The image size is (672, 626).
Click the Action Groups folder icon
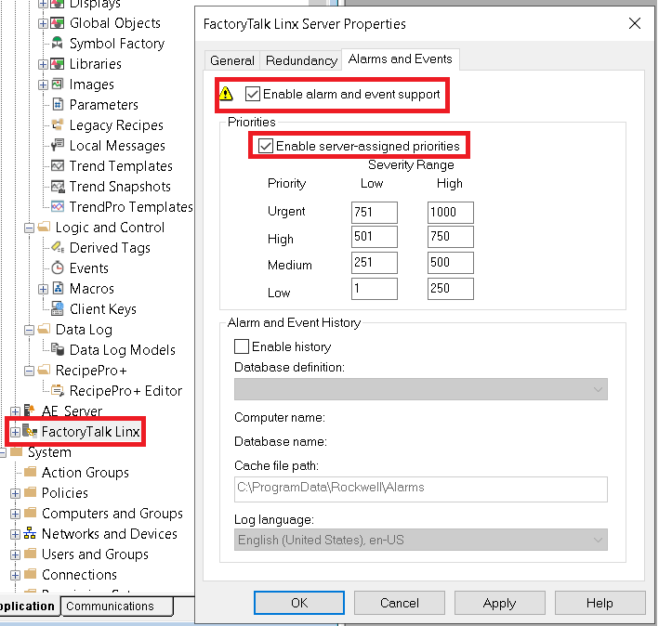click(x=30, y=472)
